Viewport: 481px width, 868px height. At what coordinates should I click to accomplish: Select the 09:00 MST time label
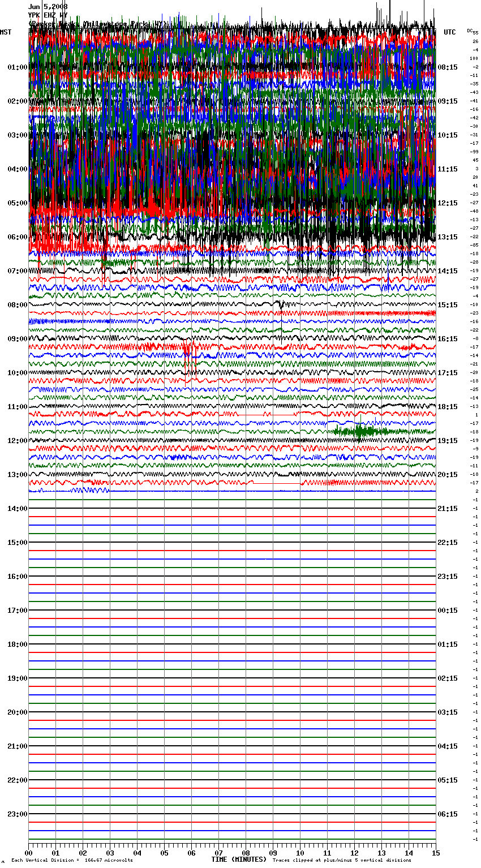point(18,339)
